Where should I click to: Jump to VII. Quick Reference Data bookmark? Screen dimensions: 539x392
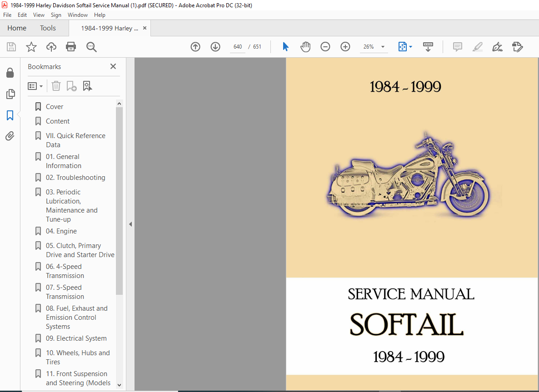(75, 140)
